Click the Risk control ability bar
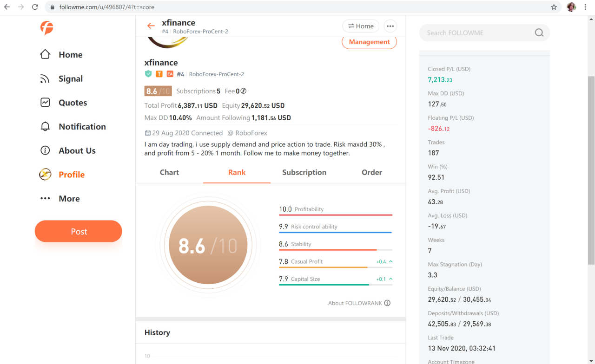This screenshot has width=595, height=364. point(336,232)
